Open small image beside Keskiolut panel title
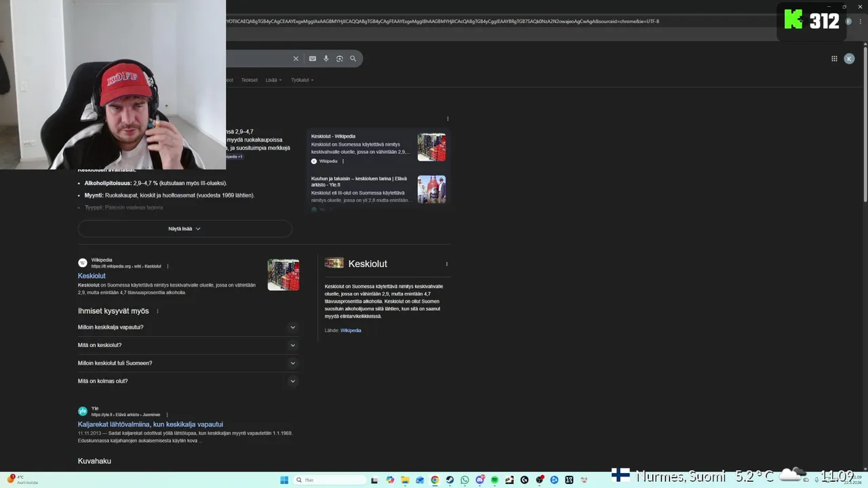Screen dimensions: 868x488 coord(334,263)
